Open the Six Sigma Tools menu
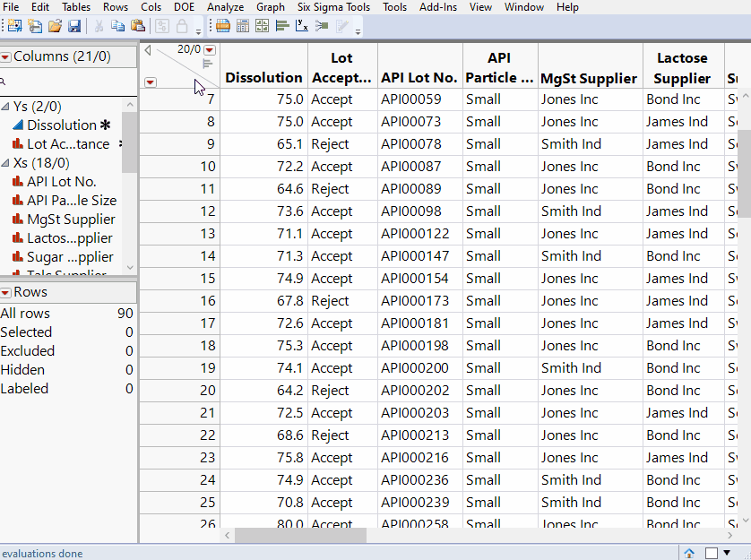The height and width of the screenshot is (560, 751). click(x=332, y=7)
